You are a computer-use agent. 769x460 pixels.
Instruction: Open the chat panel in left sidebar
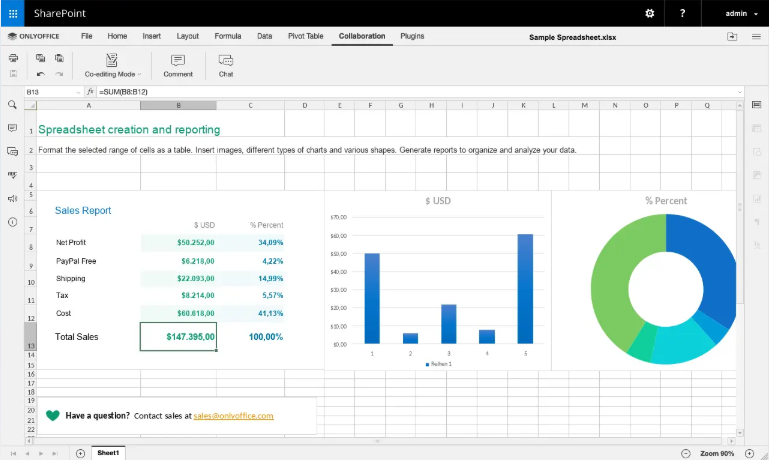click(12, 152)
